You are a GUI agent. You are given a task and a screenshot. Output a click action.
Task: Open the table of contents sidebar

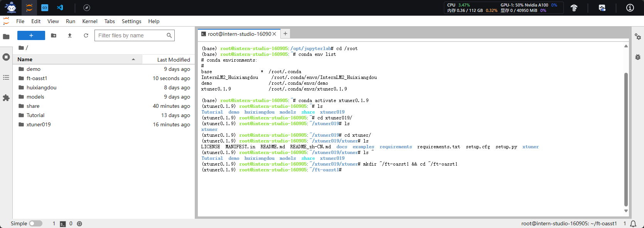click(6, 77)
